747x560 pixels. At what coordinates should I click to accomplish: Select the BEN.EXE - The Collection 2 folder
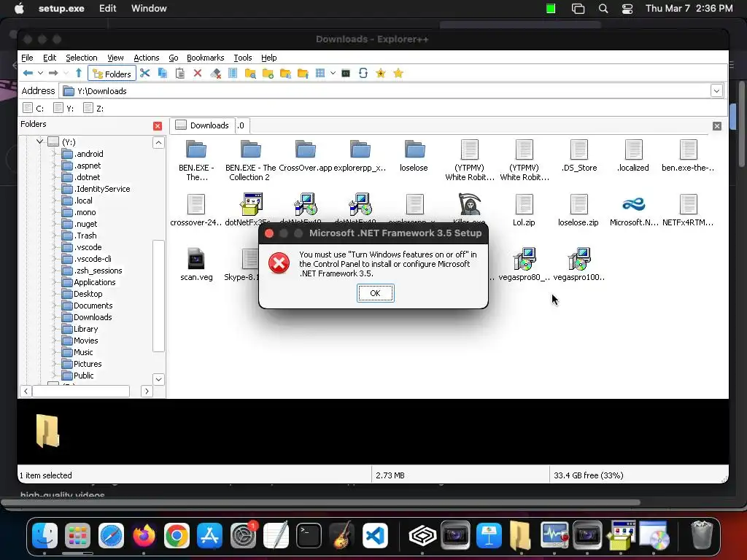pyautogui.click(x=251, y=160)
